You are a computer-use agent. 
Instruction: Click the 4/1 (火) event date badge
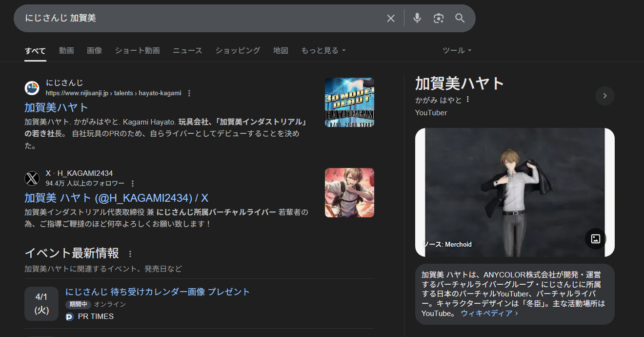41,304
